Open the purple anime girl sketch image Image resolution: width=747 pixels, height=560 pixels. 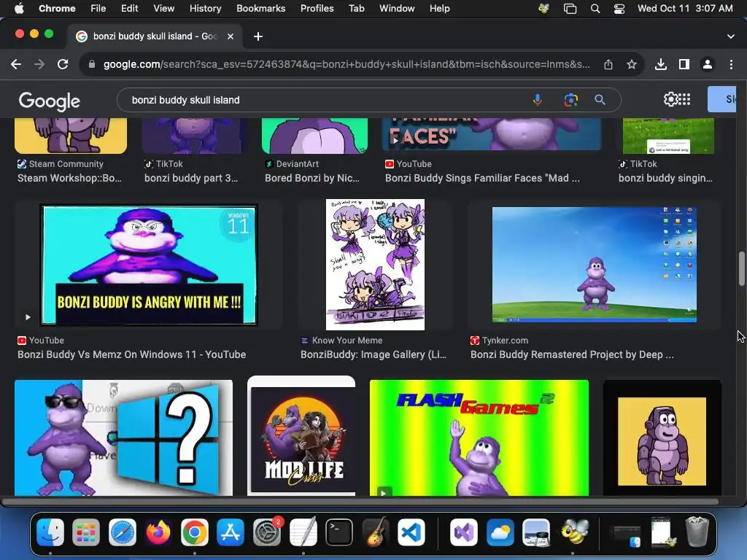coord(375,264)
